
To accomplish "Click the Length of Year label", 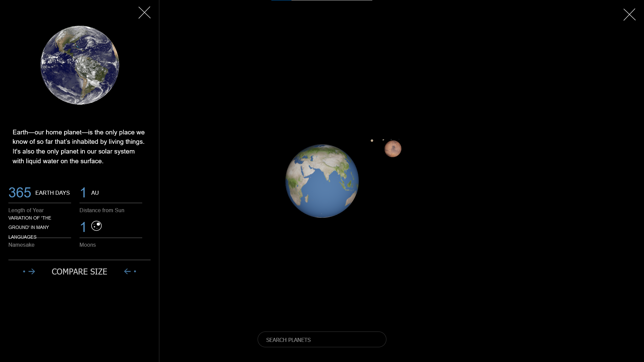I will coord(26,210).
